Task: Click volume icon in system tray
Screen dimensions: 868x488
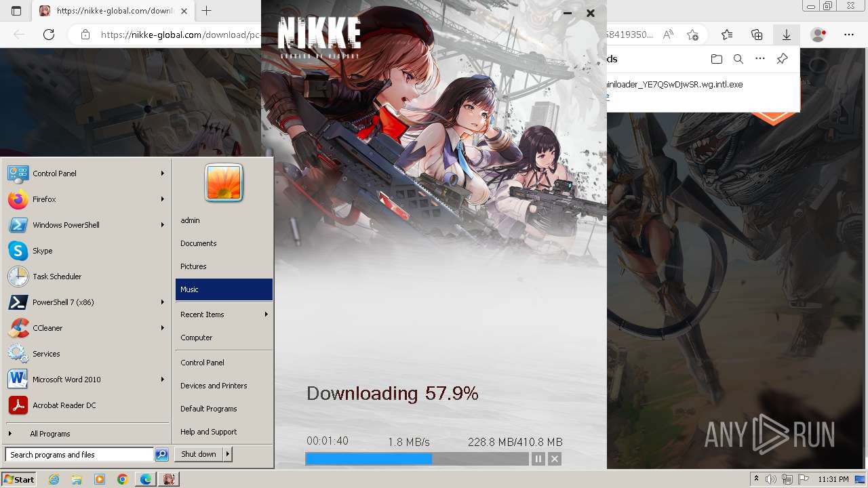Action: pos(771,480)
